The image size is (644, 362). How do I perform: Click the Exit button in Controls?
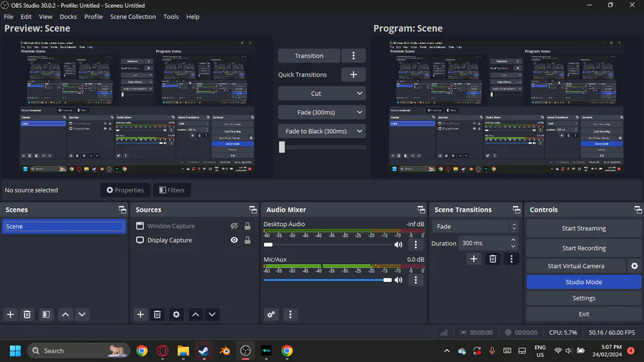584,314
